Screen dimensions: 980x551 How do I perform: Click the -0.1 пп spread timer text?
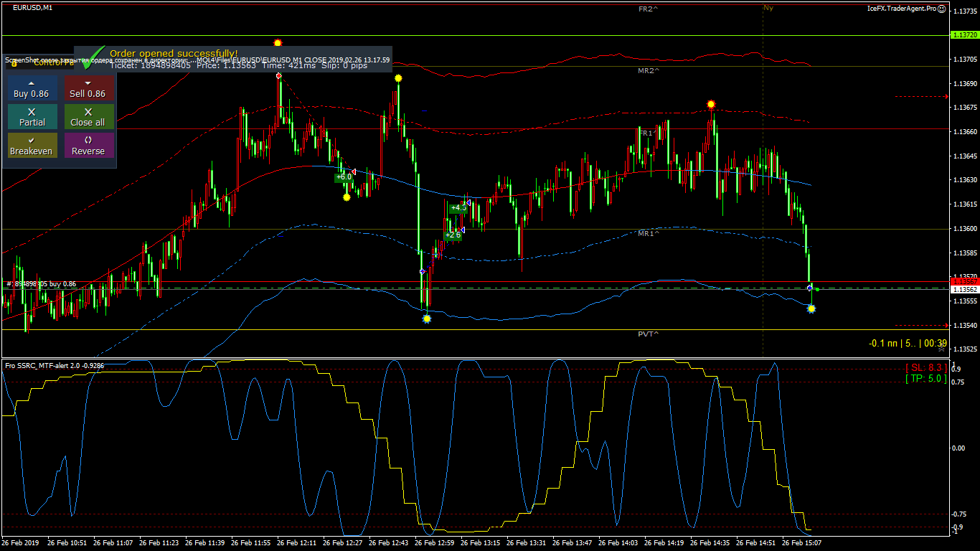(908, 344)
